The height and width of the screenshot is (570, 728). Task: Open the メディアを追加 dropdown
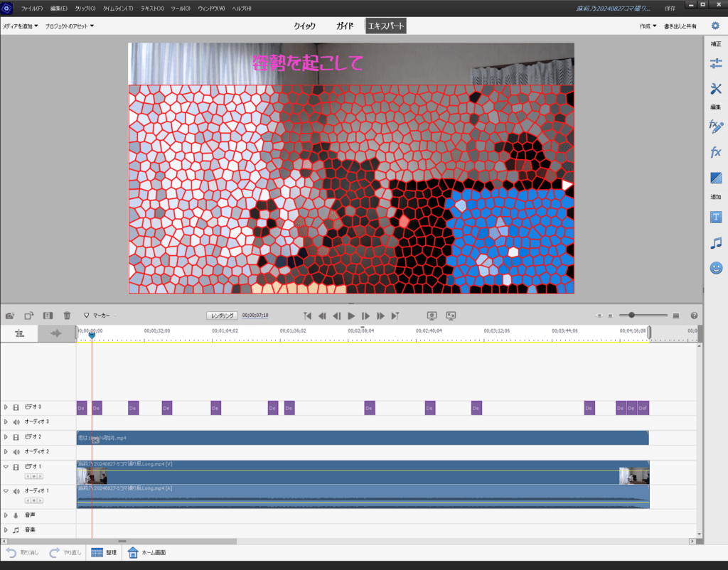coord(21,26)
